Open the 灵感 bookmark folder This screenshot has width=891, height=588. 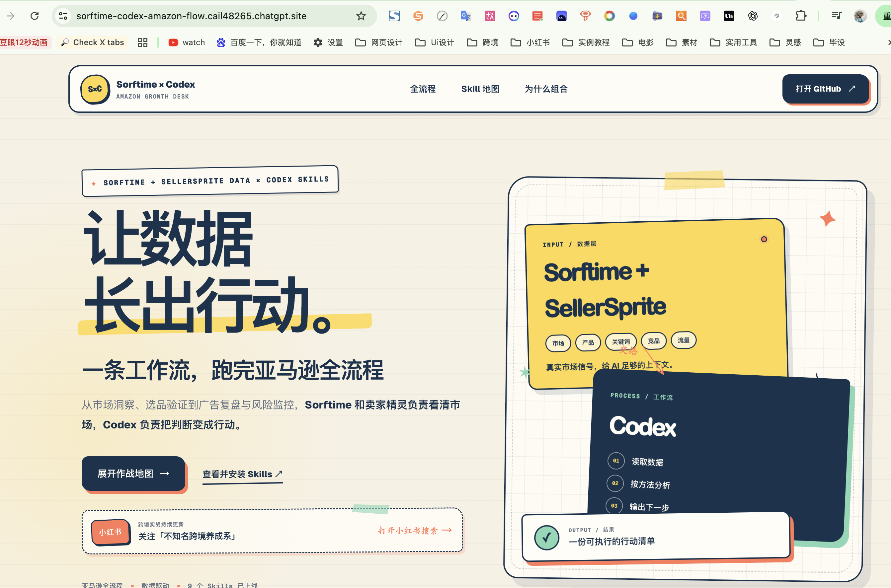click(785, 42)
